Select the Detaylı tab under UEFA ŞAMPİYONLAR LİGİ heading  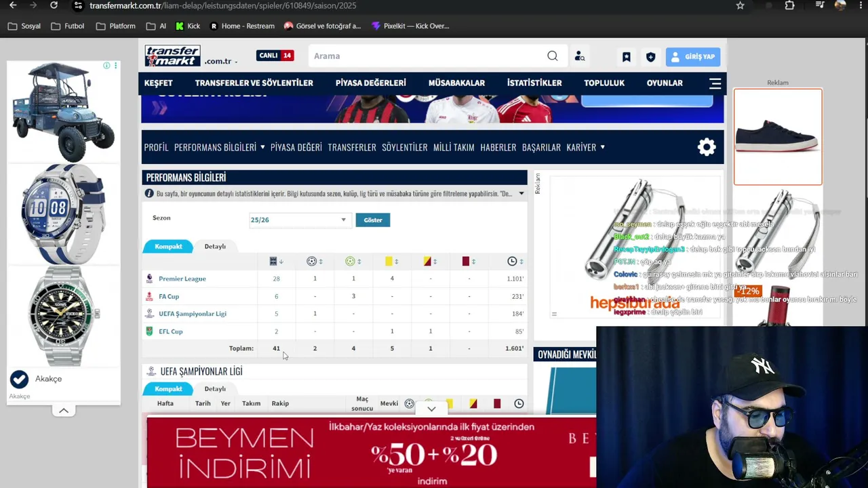[215, 389]
